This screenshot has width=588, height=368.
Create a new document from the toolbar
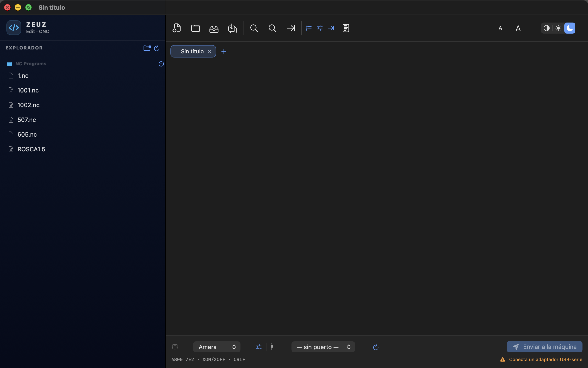pyautogui.click(x=177, y=28)
